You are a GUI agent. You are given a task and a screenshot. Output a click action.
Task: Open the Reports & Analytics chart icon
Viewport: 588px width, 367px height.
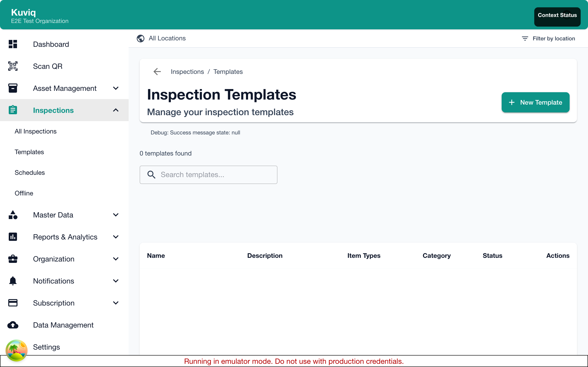(13, 237)
